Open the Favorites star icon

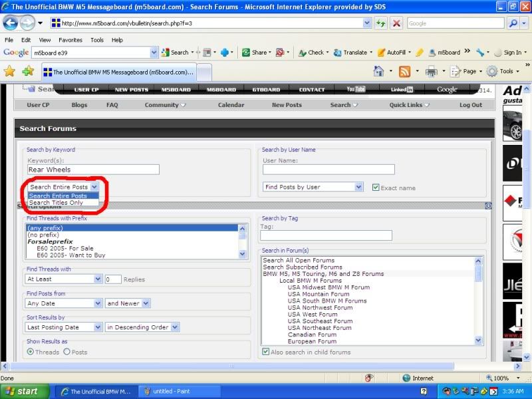[9, 71]
